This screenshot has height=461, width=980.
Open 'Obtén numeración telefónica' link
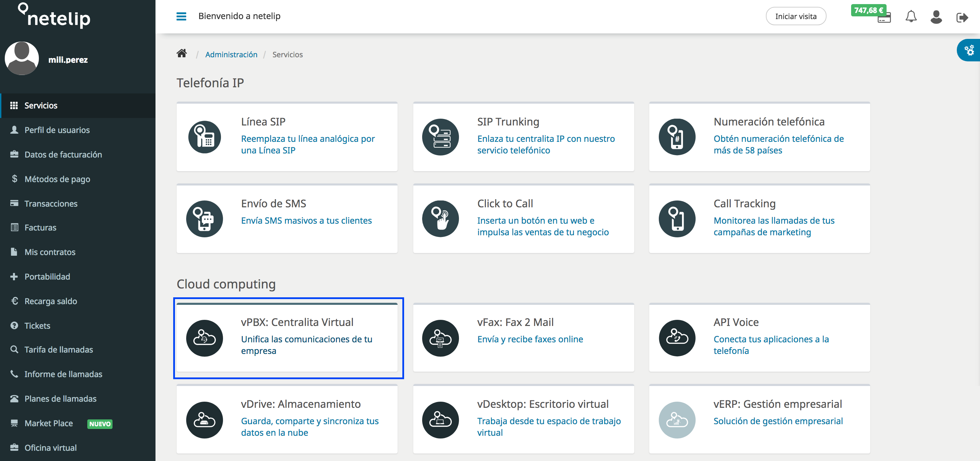tap(778, 145)
